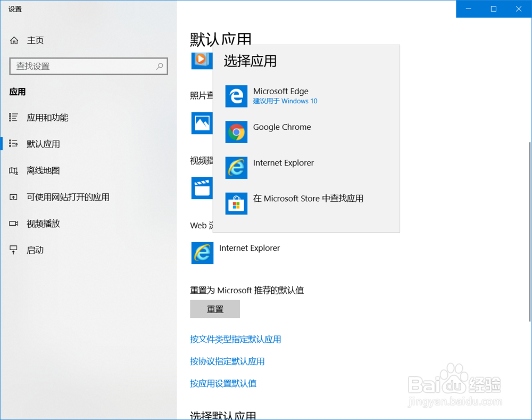Open 主页 settings home
This screenshot has width=532, height=420.
[x=35, y=40]
